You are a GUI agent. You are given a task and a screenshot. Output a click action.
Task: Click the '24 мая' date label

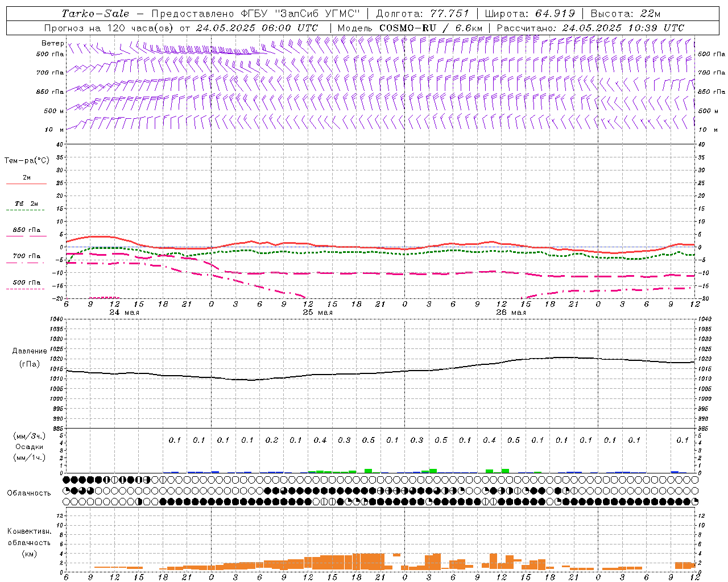pyautogui.click(x=125, y=313)
